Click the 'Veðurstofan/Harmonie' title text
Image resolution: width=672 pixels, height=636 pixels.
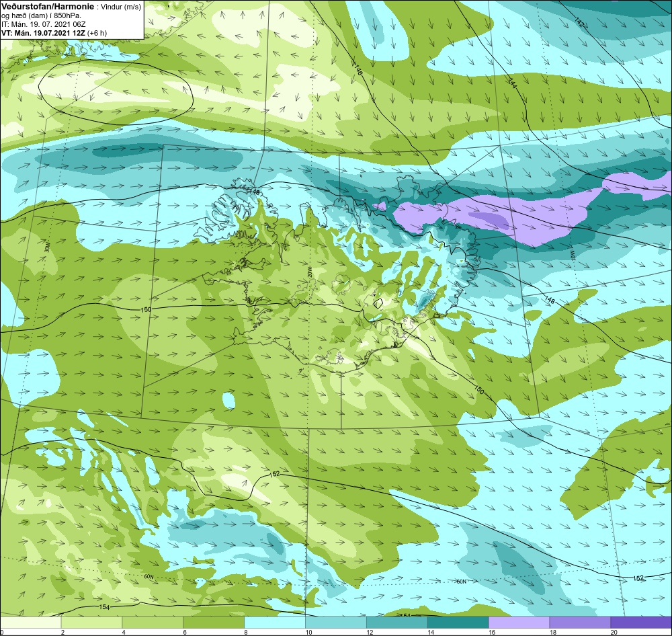pos(48,7)
